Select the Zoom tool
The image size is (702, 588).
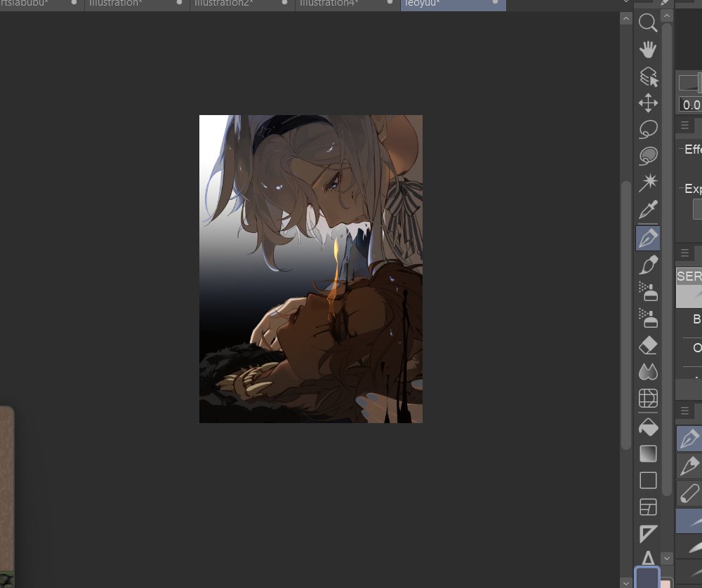(x=648, y=23)
